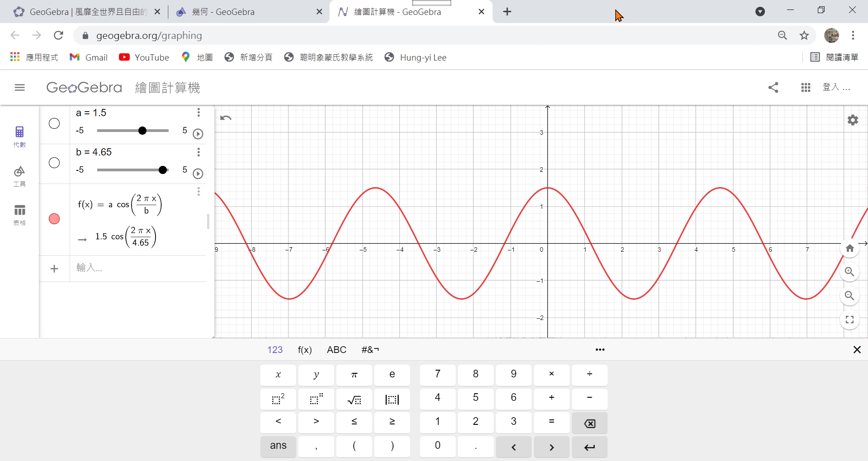The image size is (868, 461).
Task: Reset view with the home icon
Action: pos(850,248)
